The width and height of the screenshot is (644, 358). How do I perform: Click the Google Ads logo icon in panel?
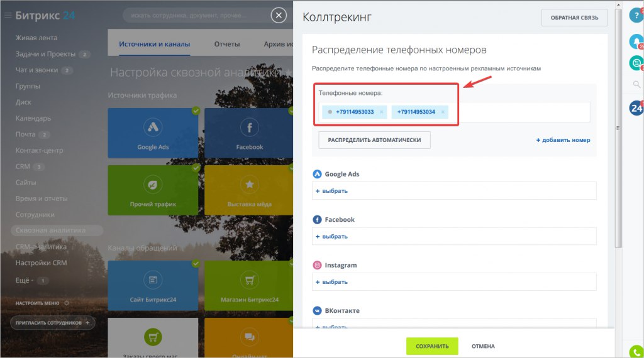(317, 174)
